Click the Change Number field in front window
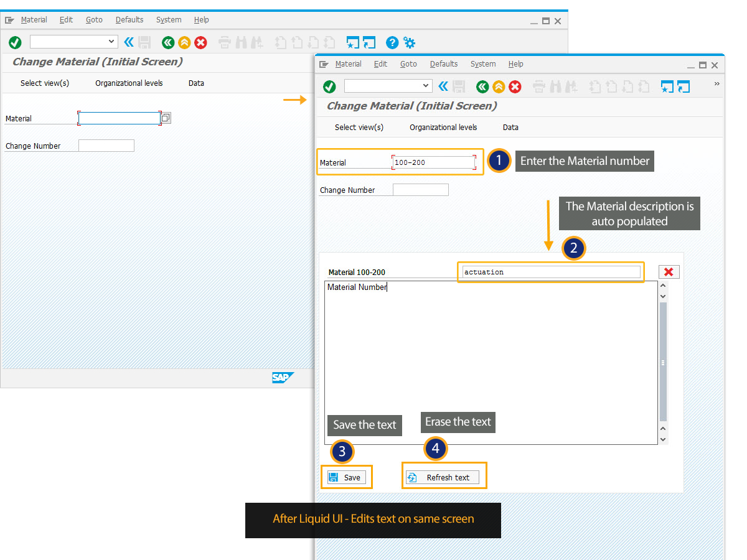 (421, 190)
